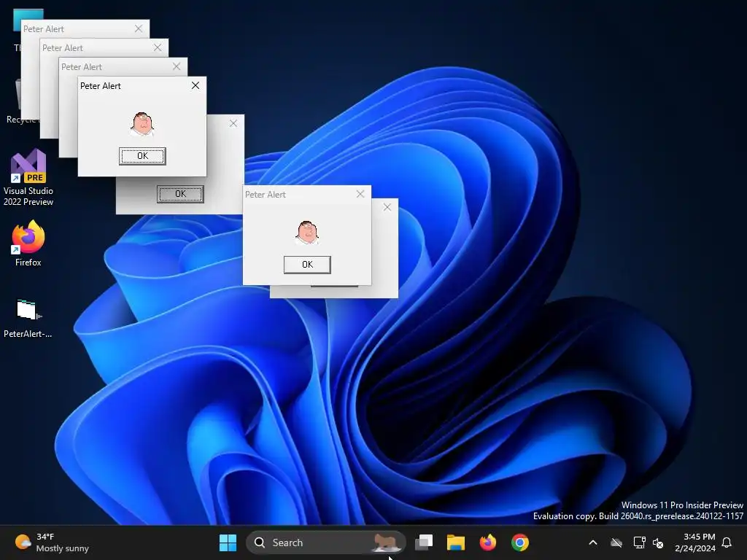Click OK in the focused Peter Alert dialog

pos(142,156)
